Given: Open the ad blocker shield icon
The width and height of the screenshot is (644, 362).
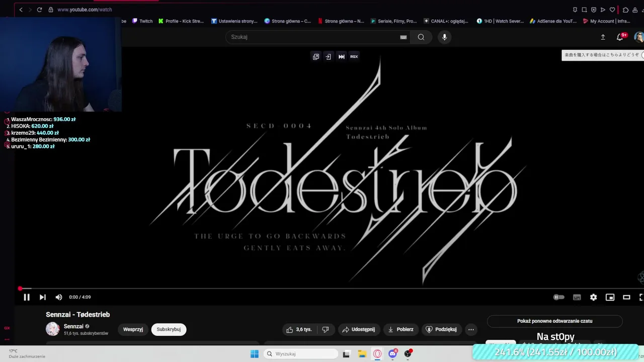Looking at the screenshot, I should 594,10.
